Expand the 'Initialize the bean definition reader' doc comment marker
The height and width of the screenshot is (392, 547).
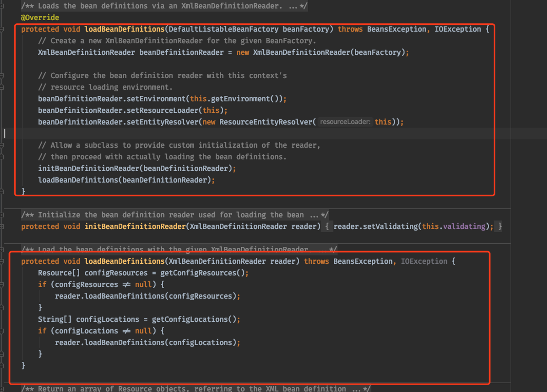point(1,215)
